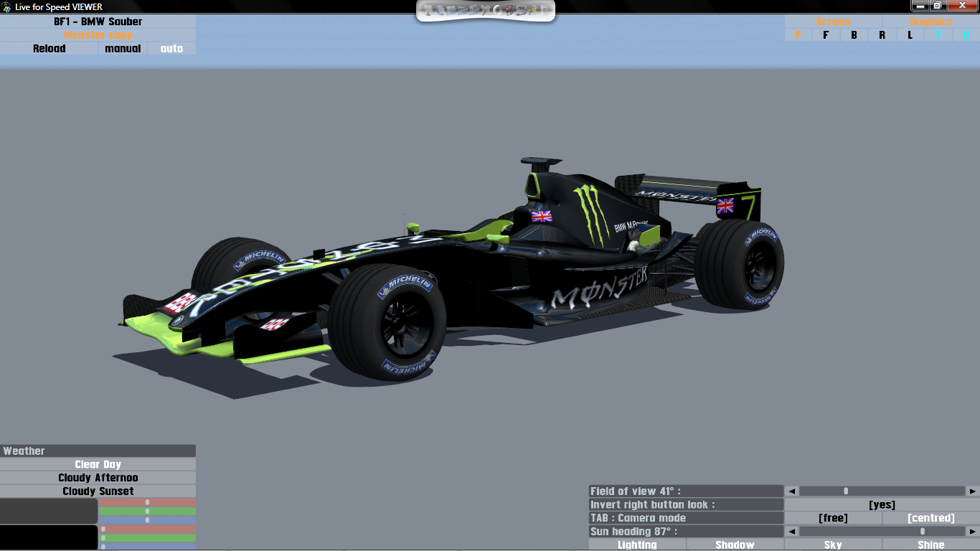This screenshot has height=551, width=980.
Task: Click the Weather panel header
Action: point(98,451)
